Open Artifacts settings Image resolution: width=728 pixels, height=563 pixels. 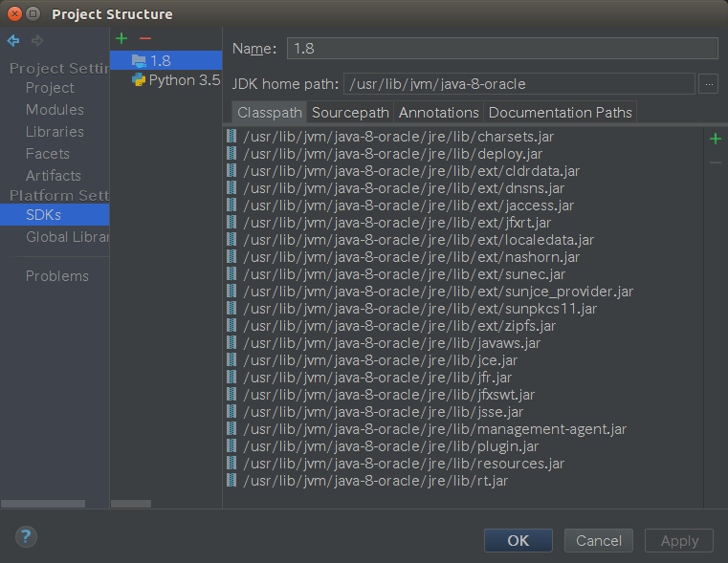tap(54, 175)
